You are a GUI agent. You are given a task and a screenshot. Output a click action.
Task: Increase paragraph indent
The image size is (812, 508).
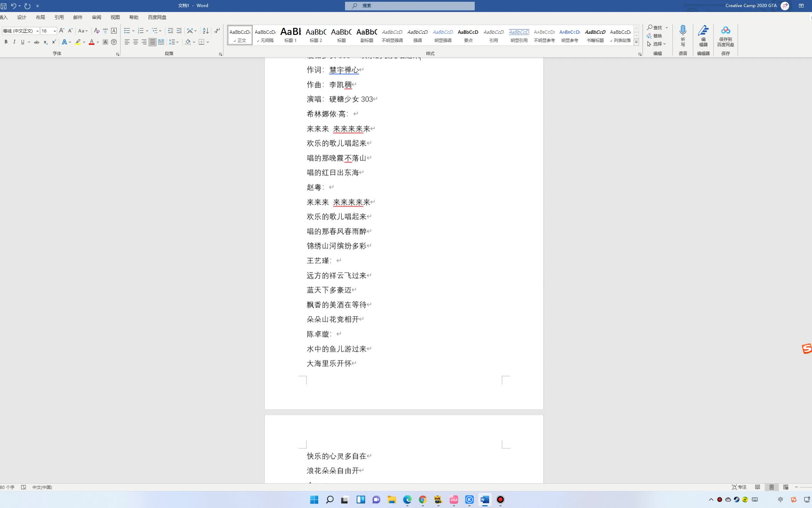pyautogui.click(x=179, y=31)
